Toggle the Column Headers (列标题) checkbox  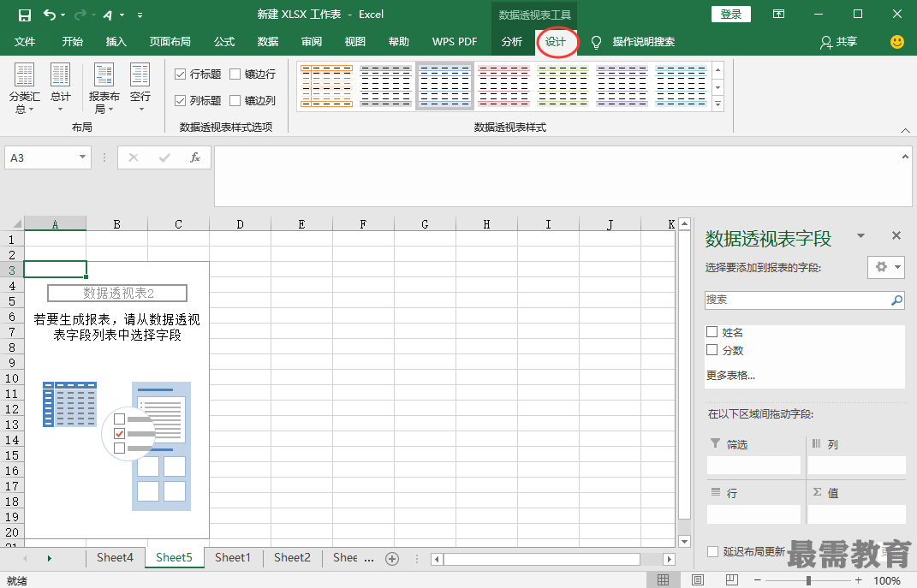tap(180, 100)
